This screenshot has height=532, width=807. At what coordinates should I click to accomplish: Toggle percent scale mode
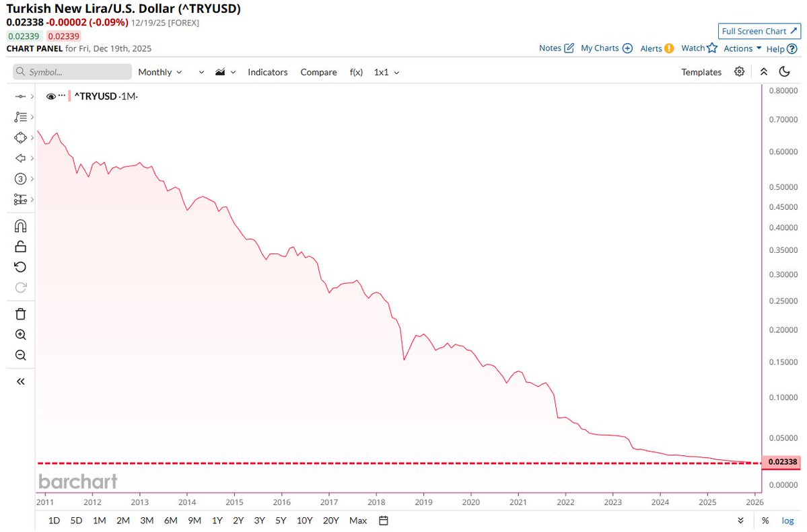coord(765,521)
